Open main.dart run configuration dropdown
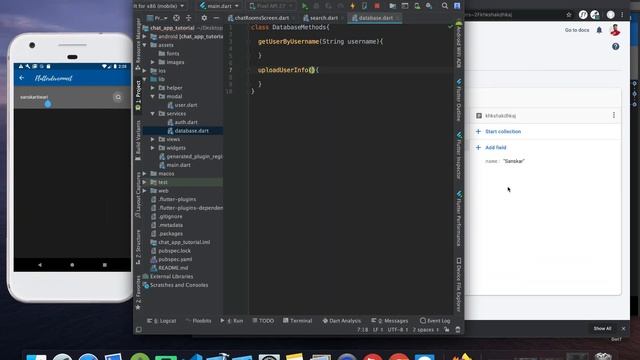The image size is (640, 360). [219, 6]
